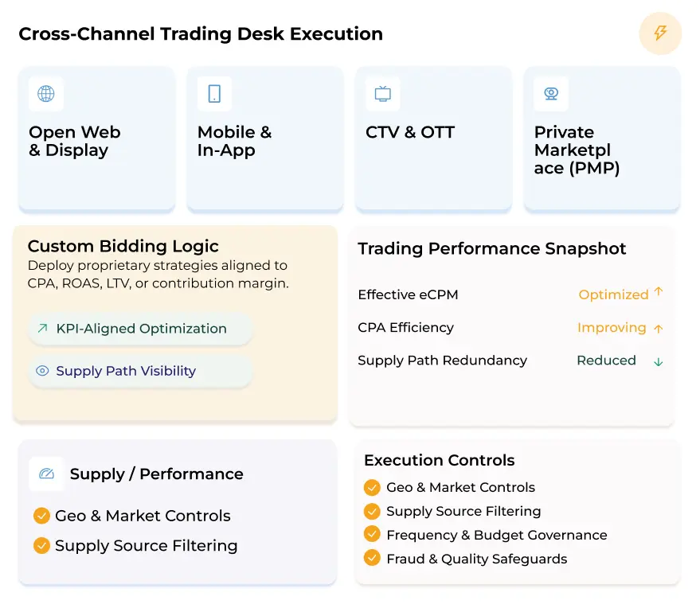The height and width of the screenshot is (612, 700).
Task: Toggle Geo & Market Controls checkmark under Supply / Performance
Action: point(42,516)
